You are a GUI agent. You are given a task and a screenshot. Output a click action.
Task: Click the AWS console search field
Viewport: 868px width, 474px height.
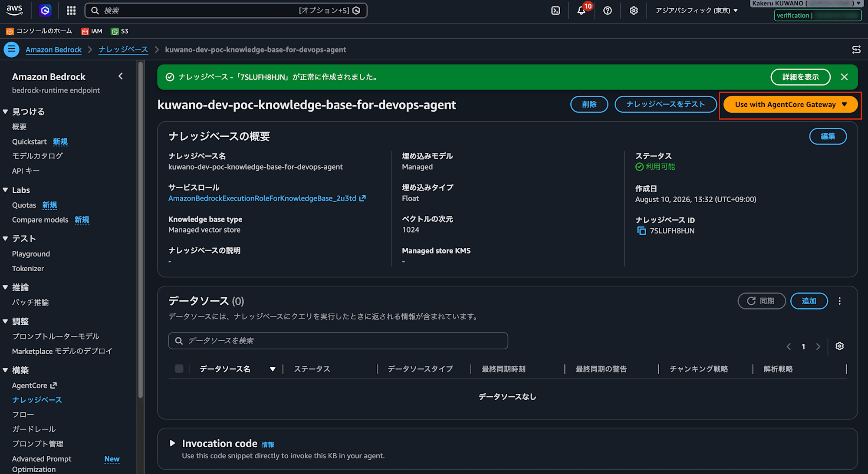(226, 10)
